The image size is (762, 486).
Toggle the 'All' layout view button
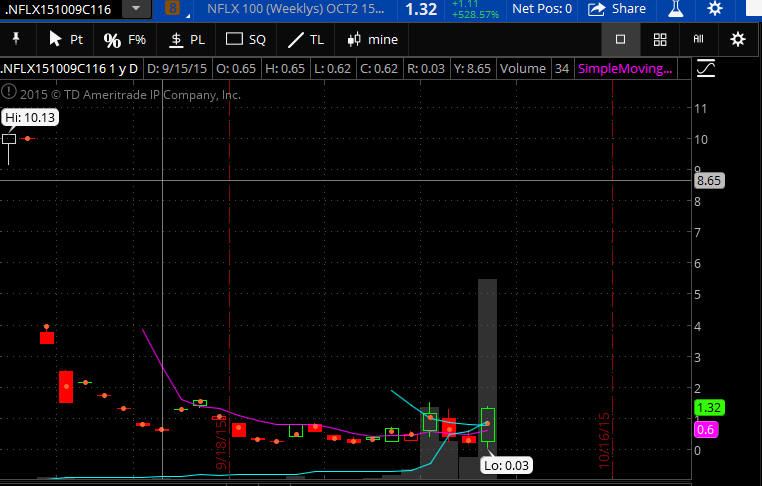pyautogui.click(x=698, y=39)
